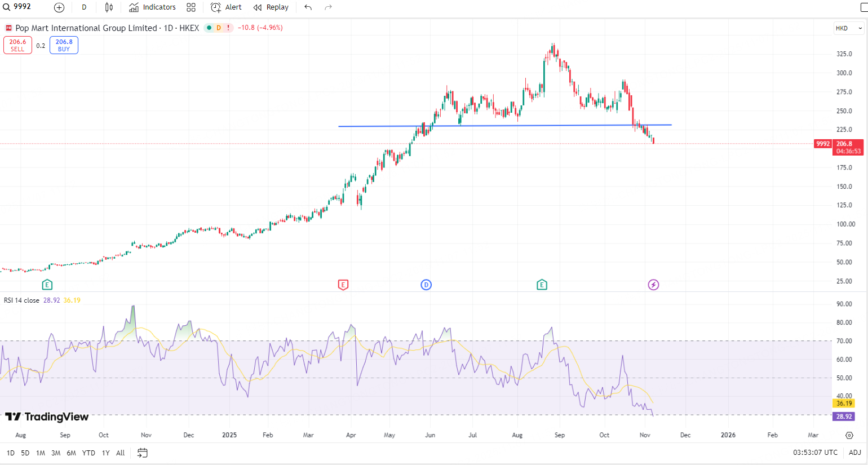Open the green earnings marker near September 2024
This screenshot has height=465, width=868.
pos(47,285)
